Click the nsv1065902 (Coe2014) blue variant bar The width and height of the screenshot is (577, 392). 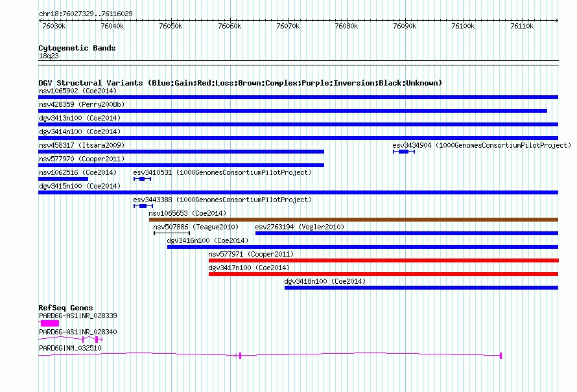point(298,97)
